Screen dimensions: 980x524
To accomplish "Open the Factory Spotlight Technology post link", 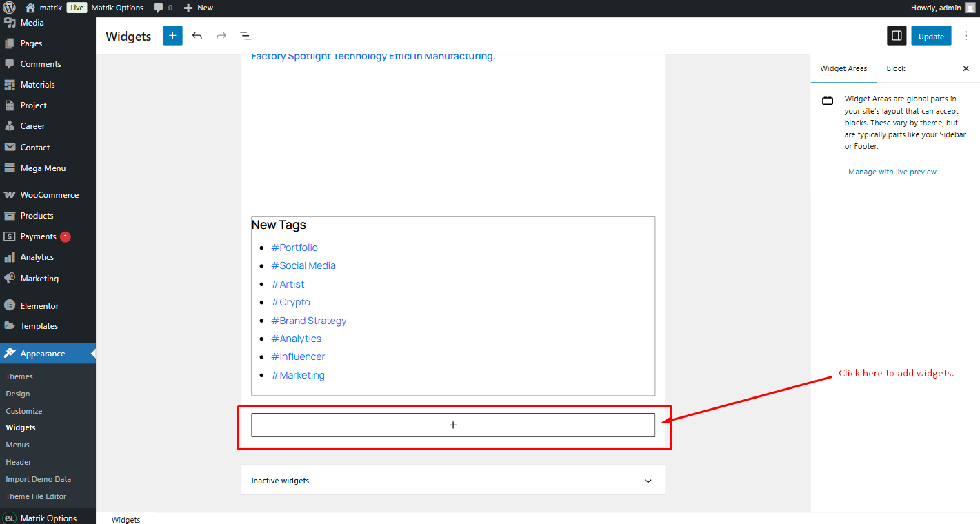I will [373, 57].
